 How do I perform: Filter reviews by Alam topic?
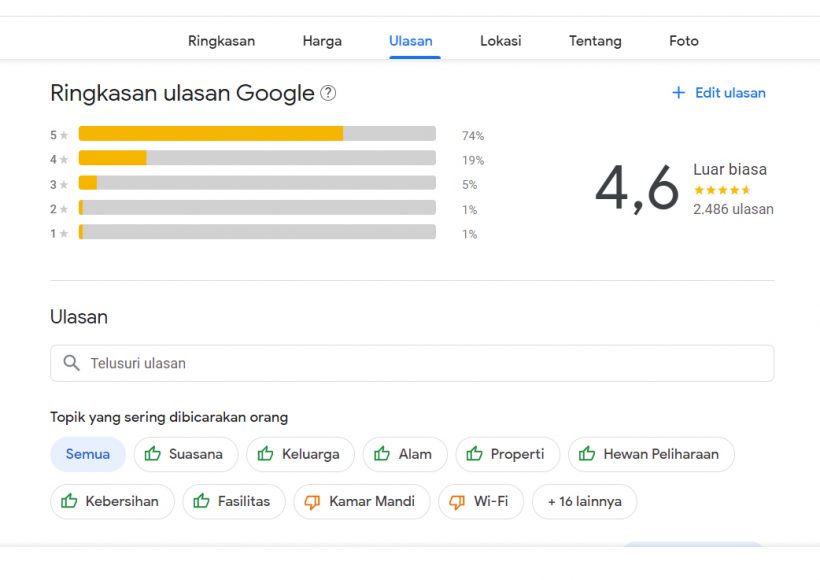coord(404,454)
